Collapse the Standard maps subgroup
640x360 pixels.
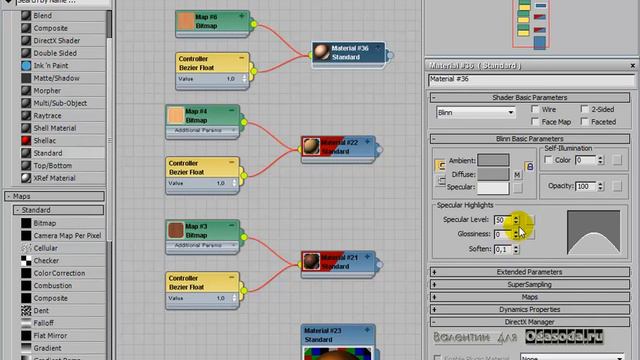tap(58, 210)
